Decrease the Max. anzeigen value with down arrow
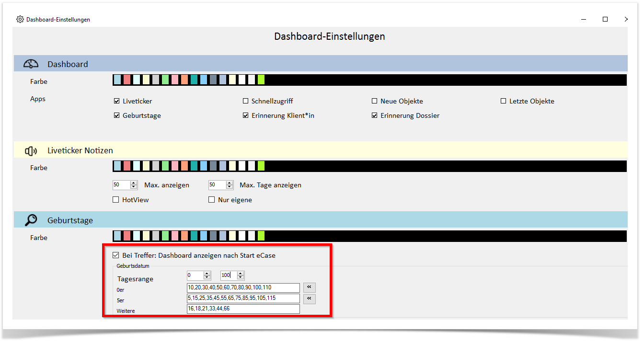Image resolution: width=644 pixels, height=343 pixels. (x=134, y=187)
